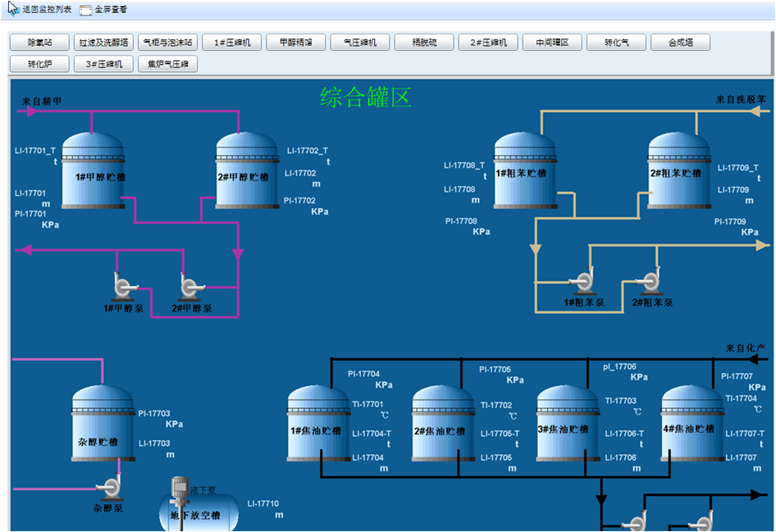Open the 除氧站 page
The width and height of the screenshot is (776, 532).
tap(39, 43)
